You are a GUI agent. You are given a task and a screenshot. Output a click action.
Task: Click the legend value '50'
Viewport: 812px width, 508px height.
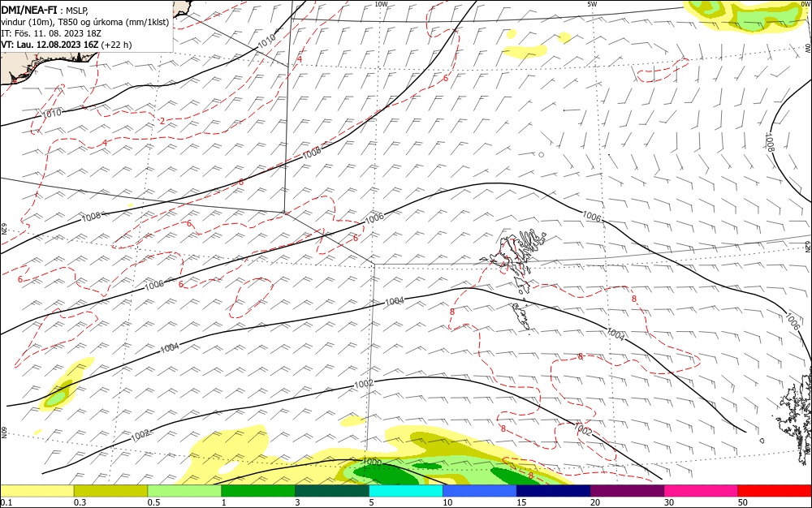tap(743, 502)
